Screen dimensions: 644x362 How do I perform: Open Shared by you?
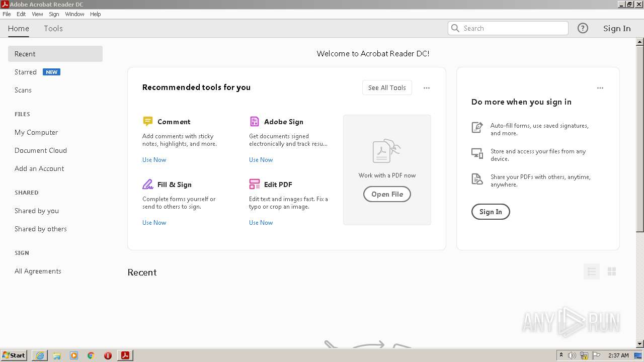click(37, 211)
